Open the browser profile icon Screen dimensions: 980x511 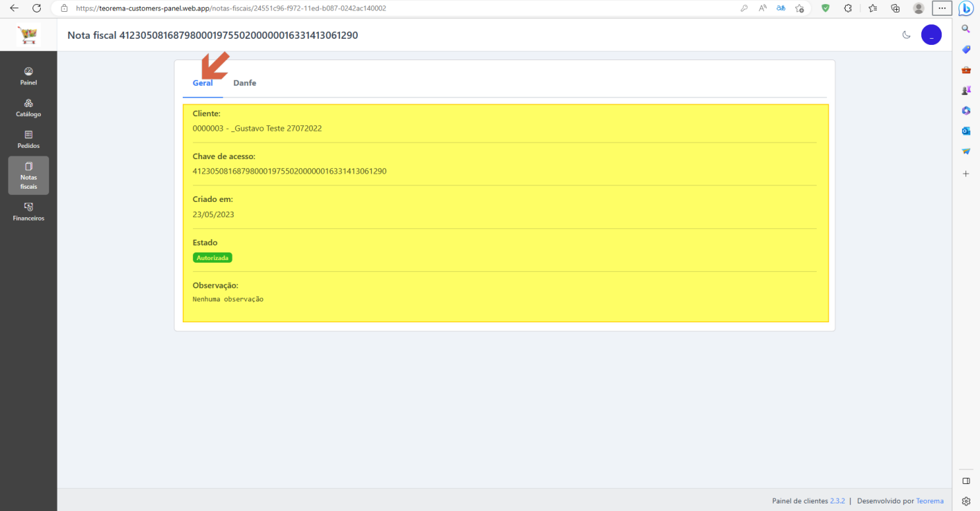point(918,8)
